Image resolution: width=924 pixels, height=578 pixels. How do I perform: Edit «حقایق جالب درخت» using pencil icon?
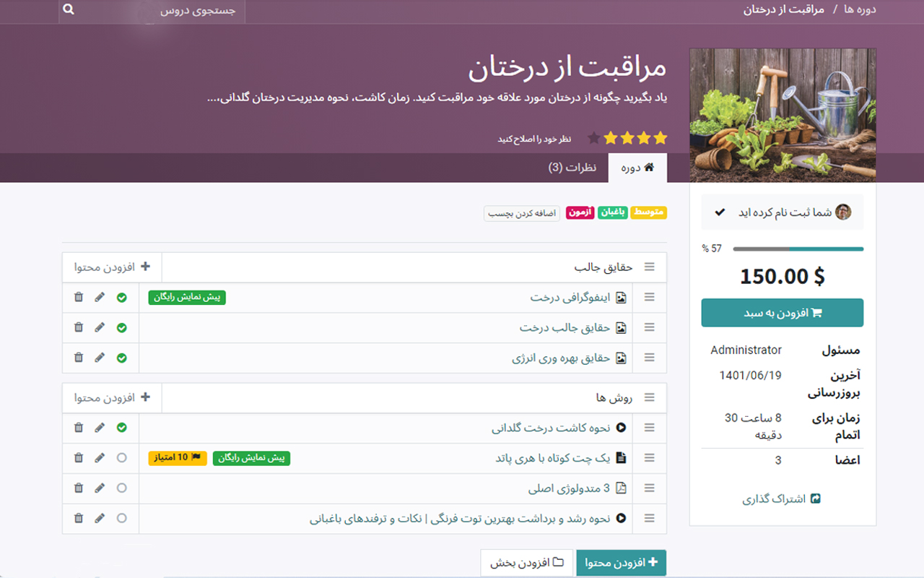coord(100,327)
